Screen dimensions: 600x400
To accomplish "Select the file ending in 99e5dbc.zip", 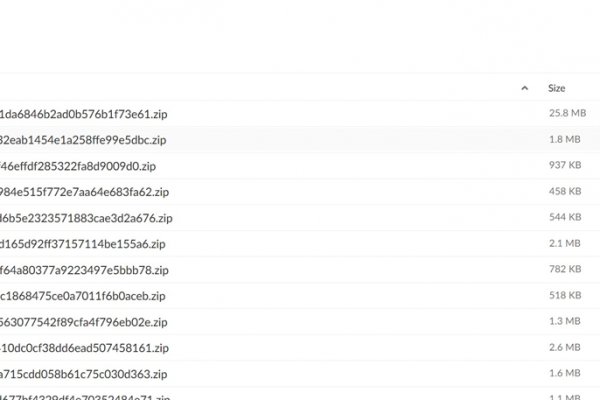I will [x=83, y=140].
